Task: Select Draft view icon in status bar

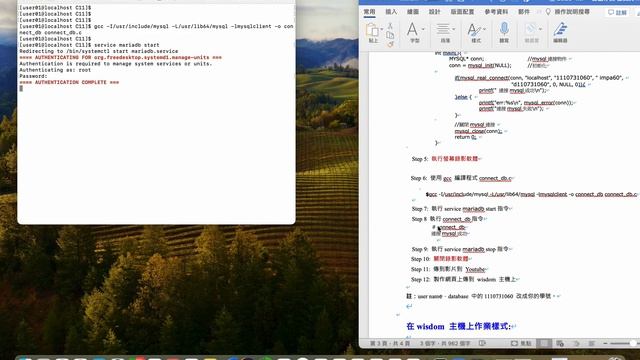Action: (591, 343)
